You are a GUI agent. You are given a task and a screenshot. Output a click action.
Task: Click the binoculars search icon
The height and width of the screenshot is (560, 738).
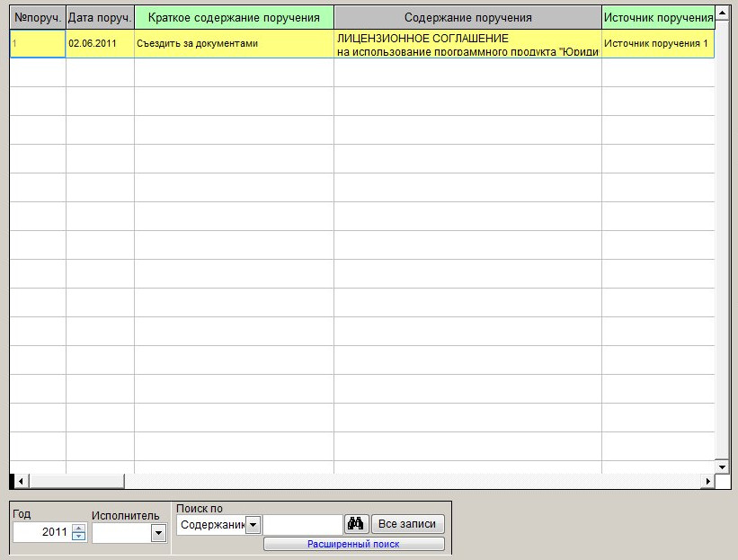point(356,524)
